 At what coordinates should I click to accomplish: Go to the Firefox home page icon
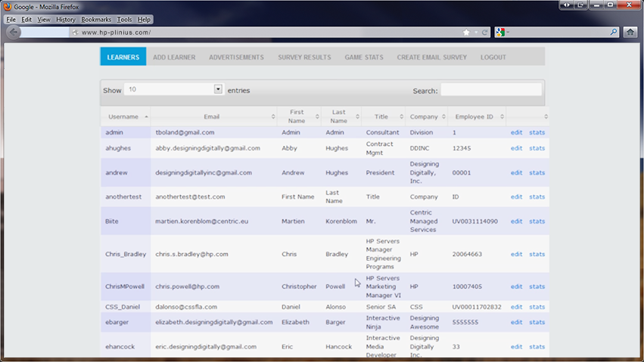(x=630, y=32)
